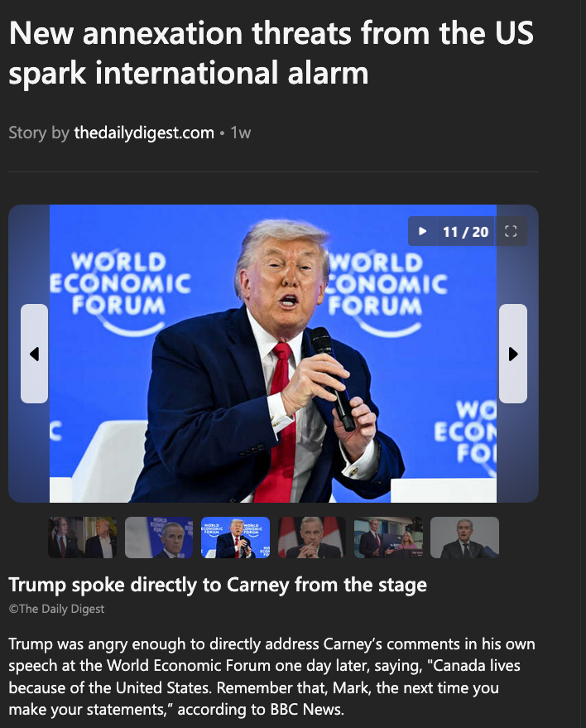586x728 pixels.
Task: Advance to the next slide arrow
Action: click(x=512, y=354)
